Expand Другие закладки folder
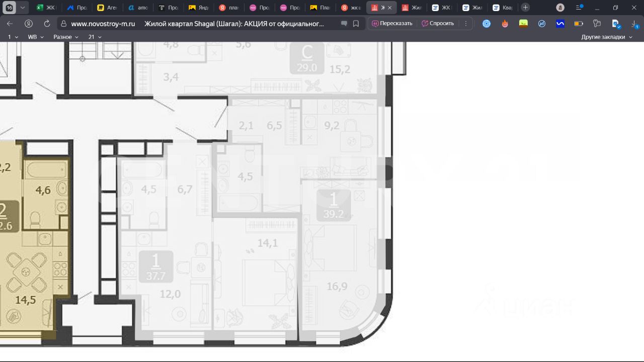The height and width of the screenshot is (362, 644). tap(607, 37)
